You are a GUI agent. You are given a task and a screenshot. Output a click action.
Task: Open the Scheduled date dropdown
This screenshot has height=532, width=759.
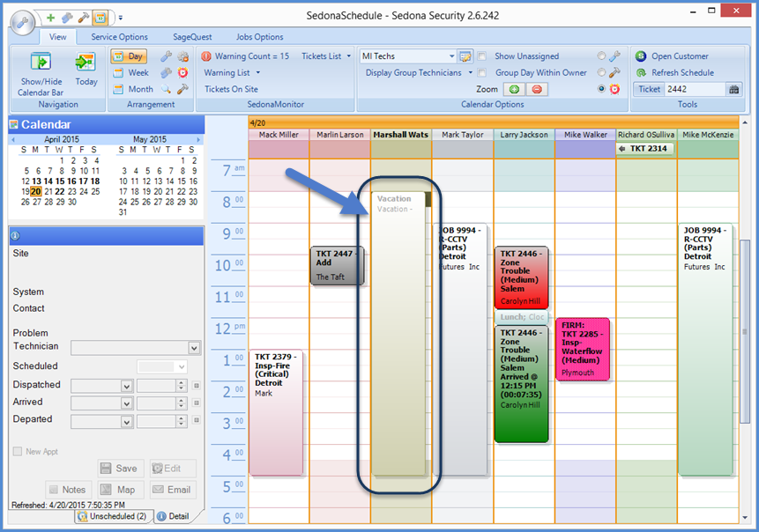(182, 367)
